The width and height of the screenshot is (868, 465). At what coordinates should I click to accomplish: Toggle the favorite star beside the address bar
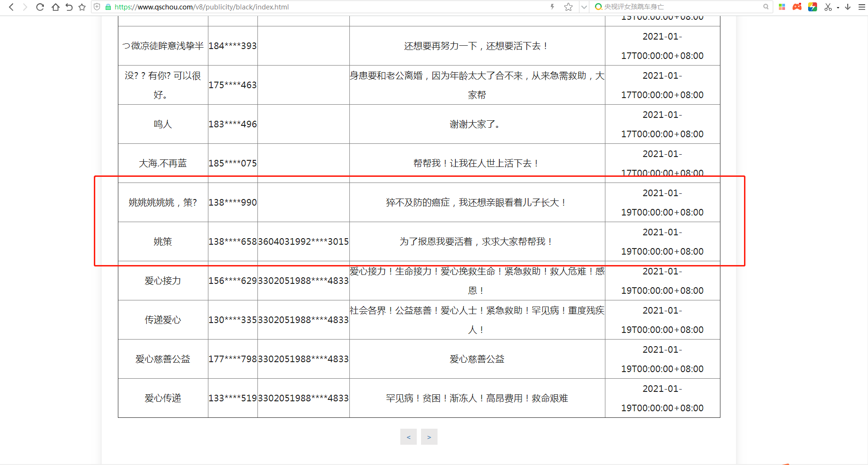click(568, 7)
